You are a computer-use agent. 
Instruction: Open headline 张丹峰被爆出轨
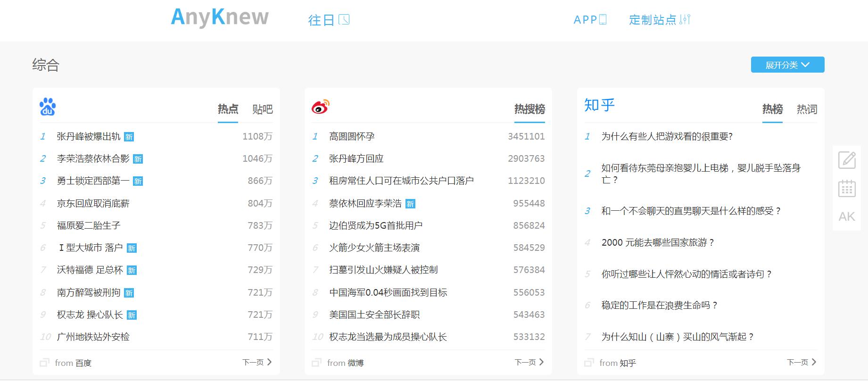(x=89, y=137)
